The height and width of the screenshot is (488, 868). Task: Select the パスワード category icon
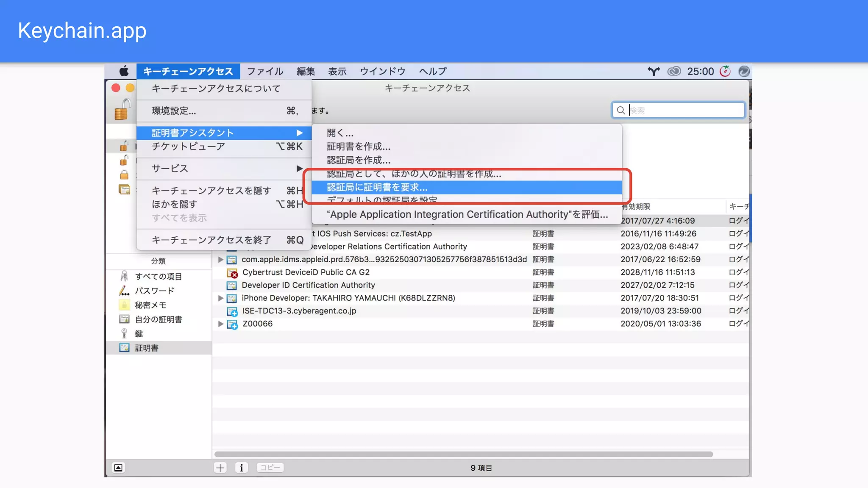click(124, 291)
